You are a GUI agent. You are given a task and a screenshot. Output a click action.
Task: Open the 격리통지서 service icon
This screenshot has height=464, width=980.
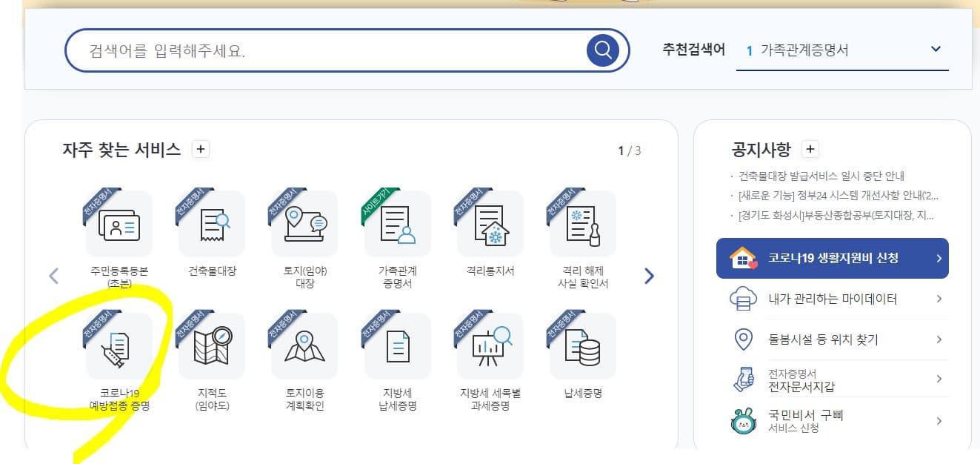[x=490, y=223]
